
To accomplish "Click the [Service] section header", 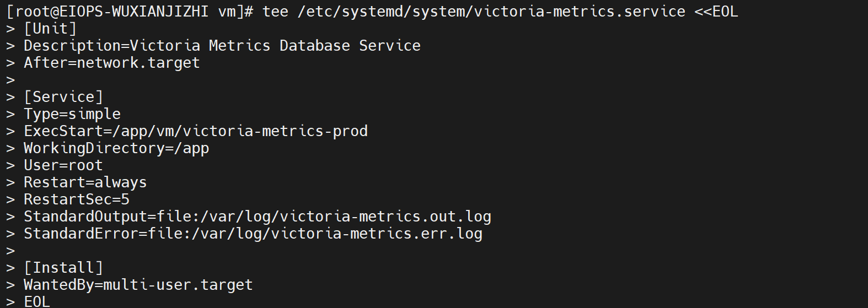I will click(63, 97).
